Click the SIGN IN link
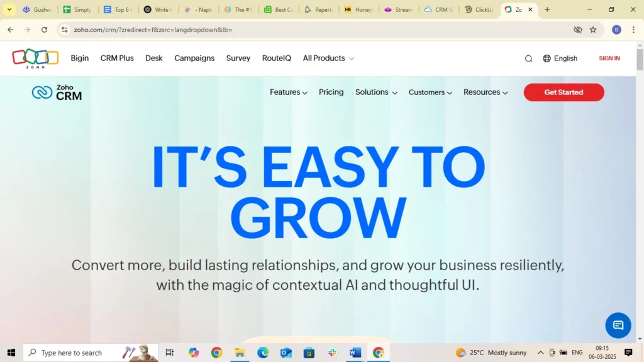 point(609,58)
